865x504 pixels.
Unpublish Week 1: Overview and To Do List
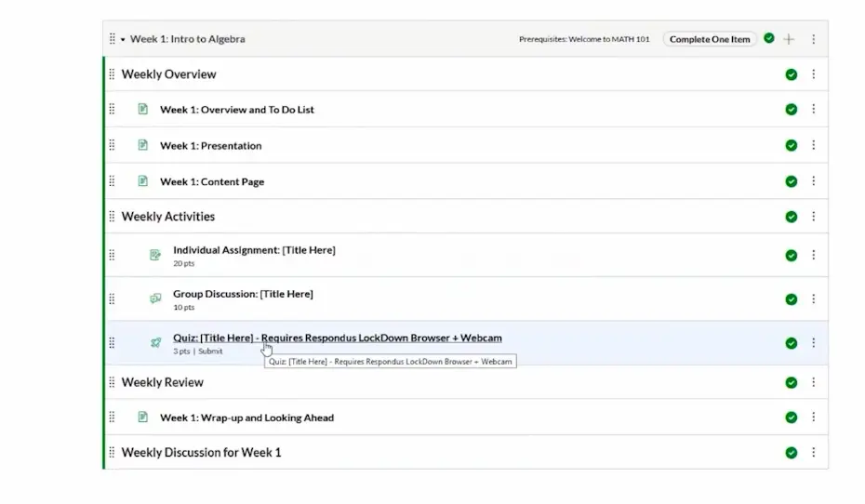791,110
